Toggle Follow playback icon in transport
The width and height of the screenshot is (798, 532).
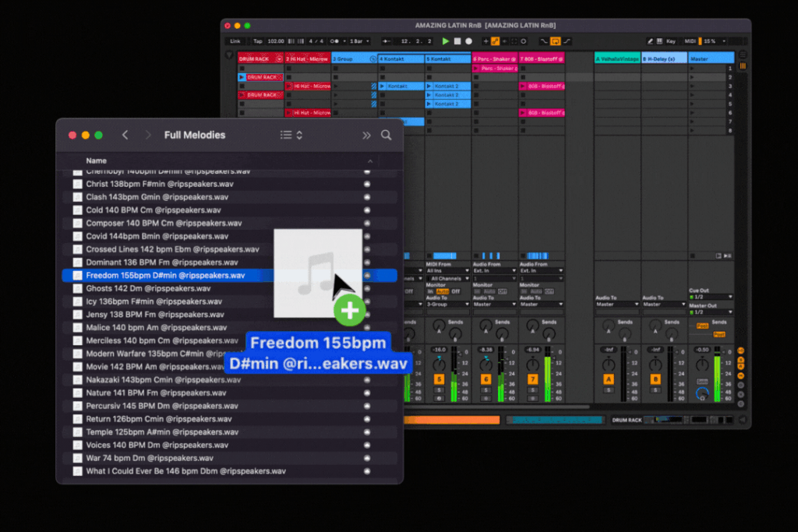coord(387,41)
